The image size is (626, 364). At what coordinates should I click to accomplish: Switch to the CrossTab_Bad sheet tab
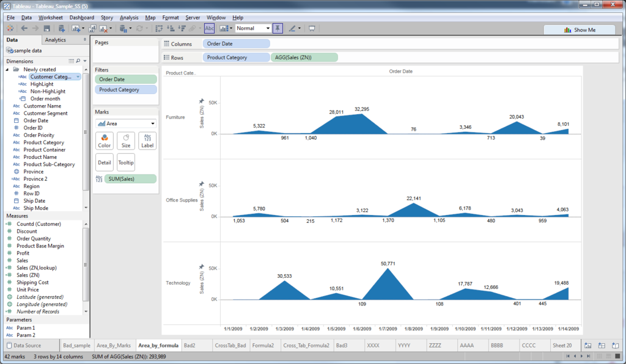point(230,345)
